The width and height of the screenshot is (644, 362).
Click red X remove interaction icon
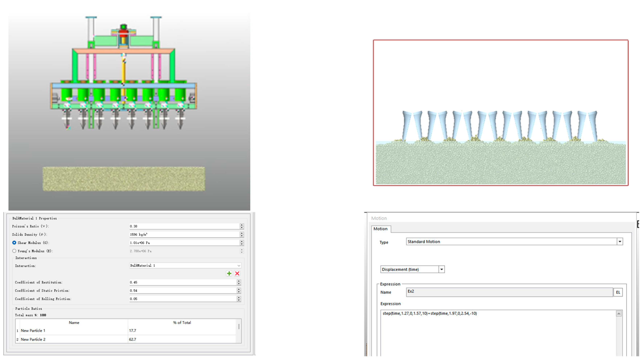[237, 273]
